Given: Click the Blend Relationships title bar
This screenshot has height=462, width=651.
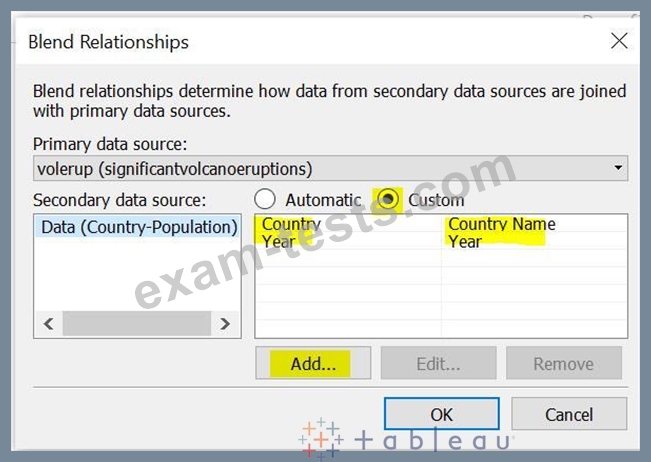Looking at the screenshot, I should coord(300,41).
